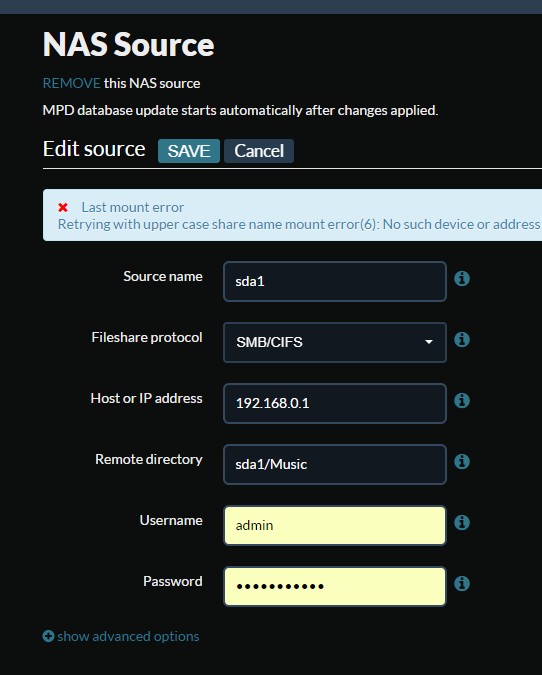
Task: Click the info icon beside Source name
Action: (x=461, y=279)
